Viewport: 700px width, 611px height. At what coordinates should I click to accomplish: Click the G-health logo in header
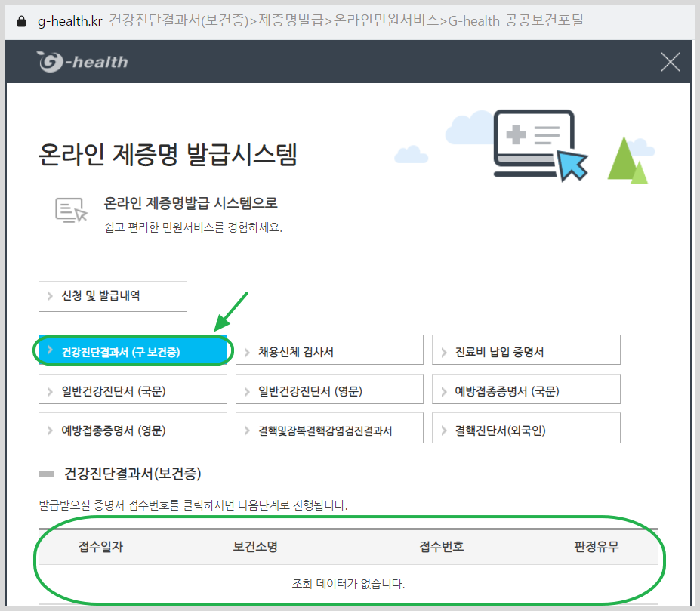point(82,62)
